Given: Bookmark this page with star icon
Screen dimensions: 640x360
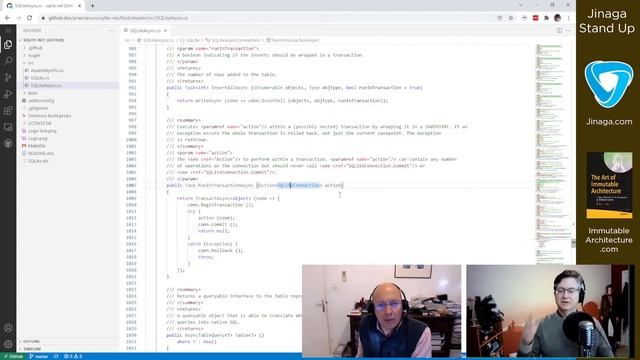Looking at the screenshot, I should (x=511, y=18).
